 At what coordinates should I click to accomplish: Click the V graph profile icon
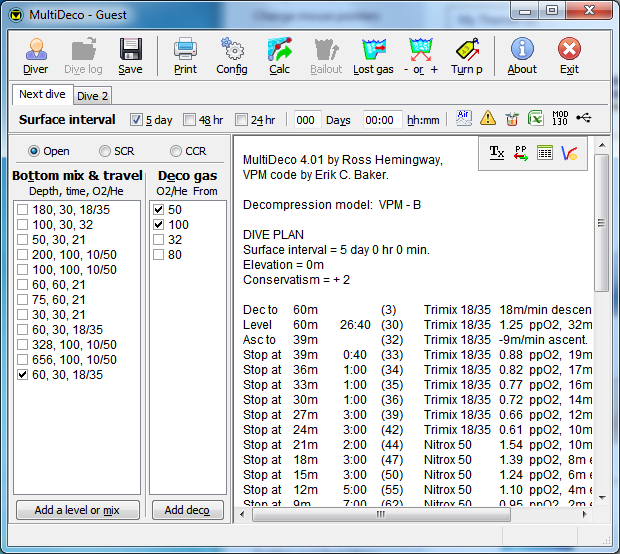pos(569,153)
